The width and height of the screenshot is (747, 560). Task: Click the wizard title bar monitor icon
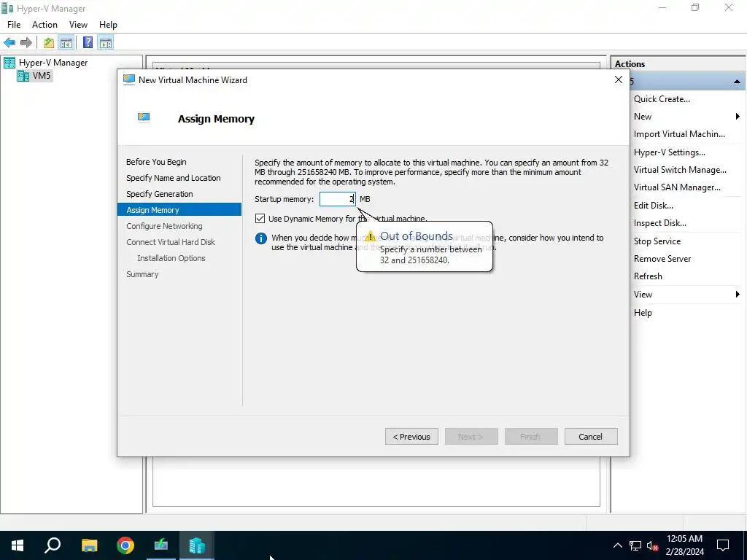pyautogui.click(x=128, y=80)
